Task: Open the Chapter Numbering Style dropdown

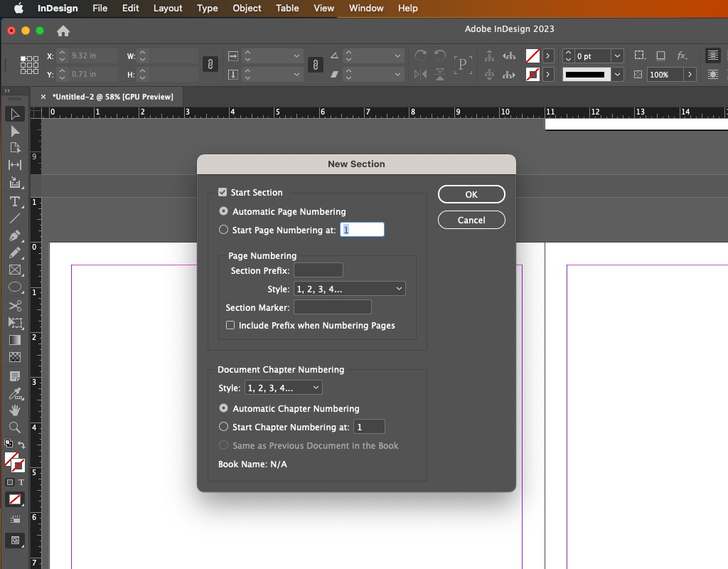Action: point(283,388)
